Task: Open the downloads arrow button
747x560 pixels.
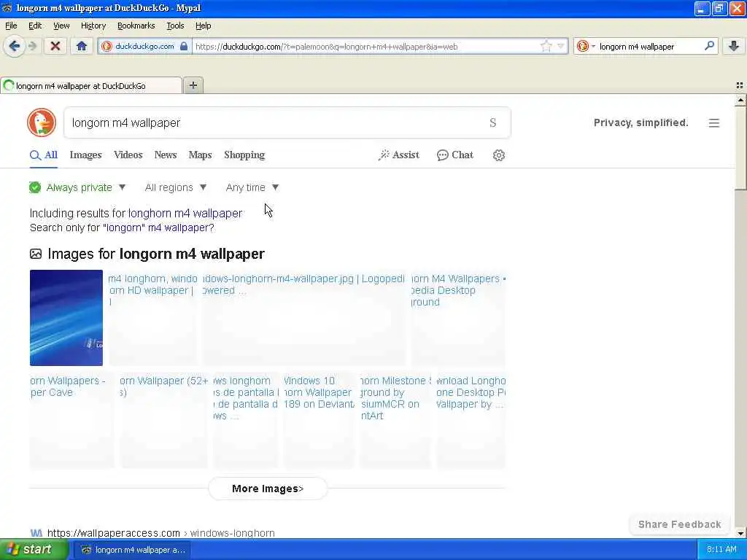Action: click(x=734, y=46)
